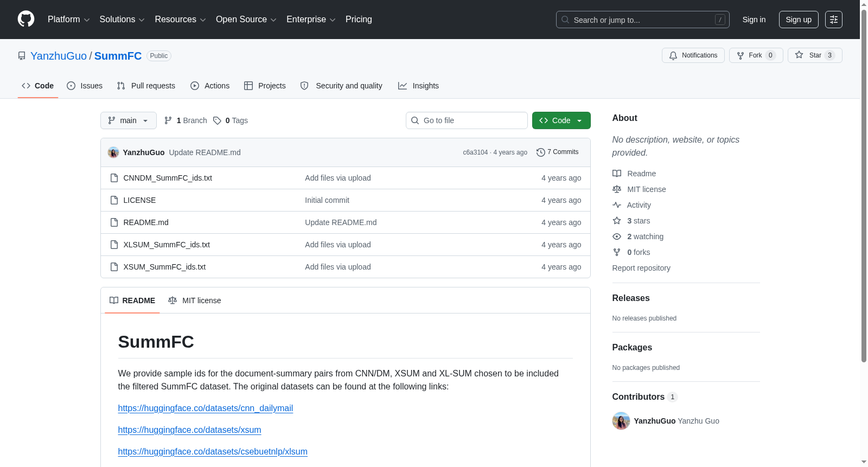Click the Activity pulse icon

617,205
